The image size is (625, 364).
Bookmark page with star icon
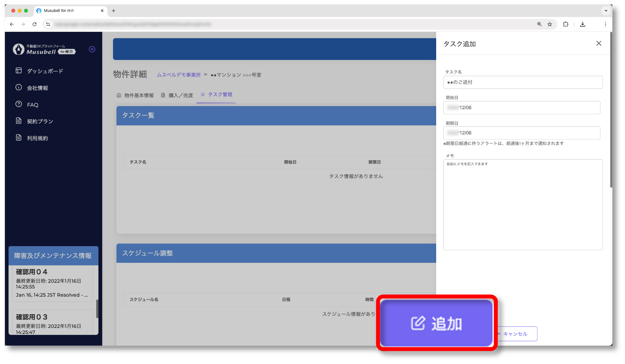click(x=549, y=24)
